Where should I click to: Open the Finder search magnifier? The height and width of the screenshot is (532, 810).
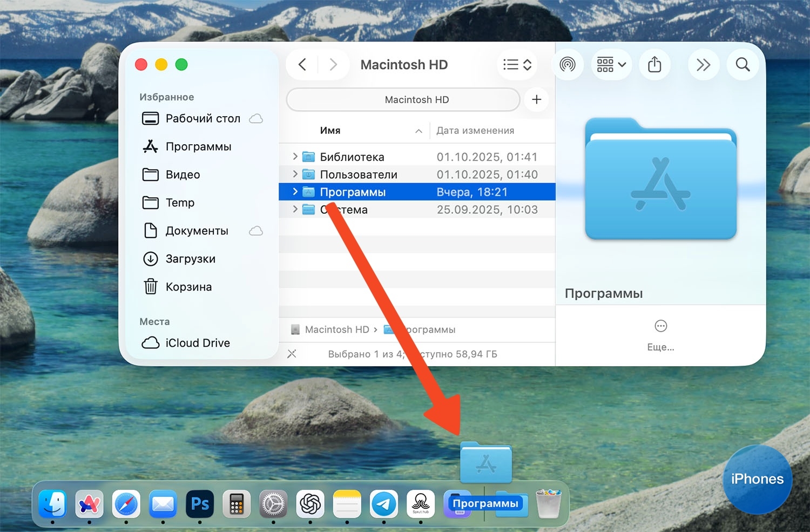coord(742,65)
